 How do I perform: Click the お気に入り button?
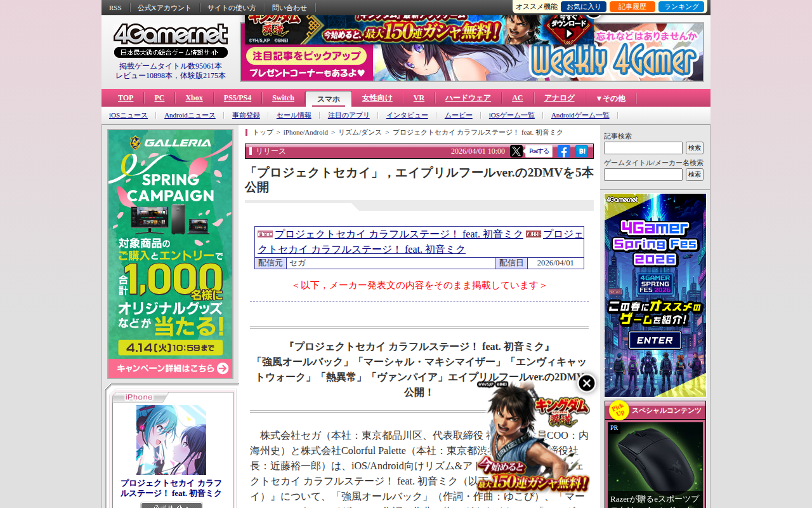[584, 6]
